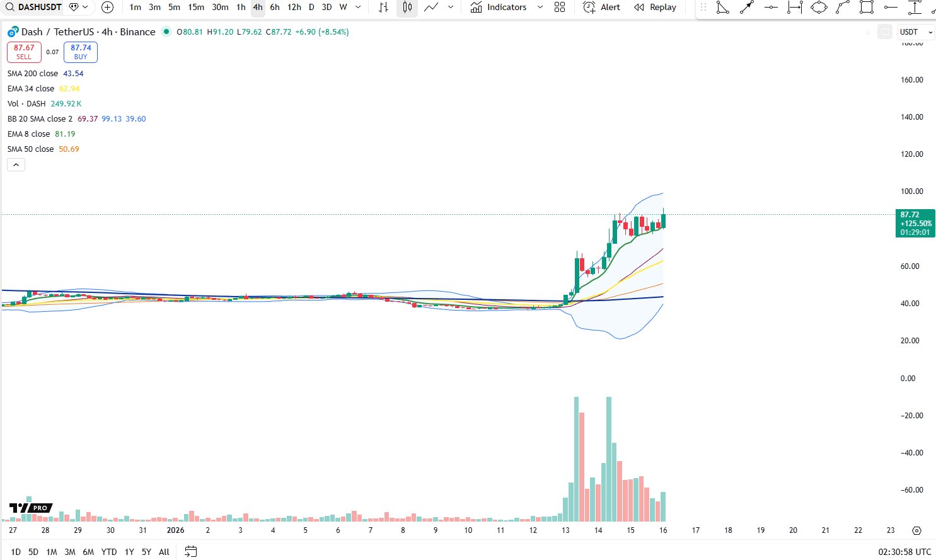Click the 02:30:58 UTC timezone clock

904,552
